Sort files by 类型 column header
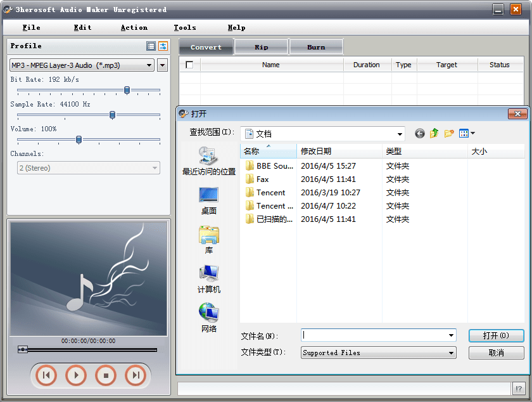 point(425,151)
